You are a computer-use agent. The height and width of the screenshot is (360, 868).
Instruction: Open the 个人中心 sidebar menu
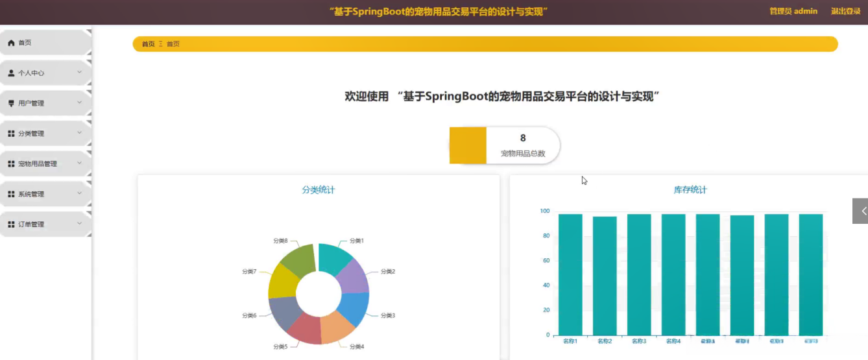coord(45,73)
